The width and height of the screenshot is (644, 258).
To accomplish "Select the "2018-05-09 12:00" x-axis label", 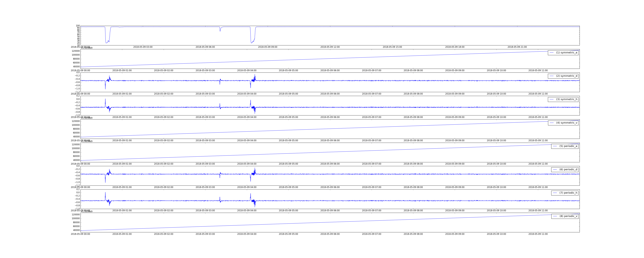I will [330, 47].
